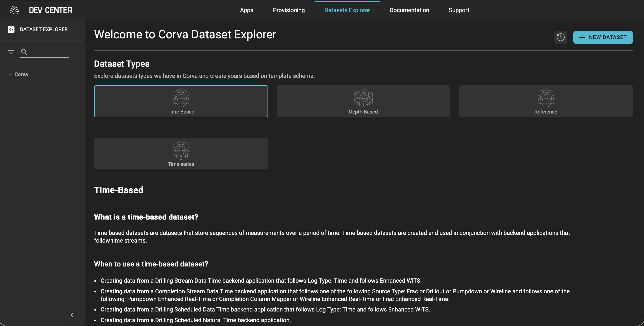This screenshot has height=326, width=644.
Task: Open the Dataset Explorer sidebar icon
Action: (11, 29)
